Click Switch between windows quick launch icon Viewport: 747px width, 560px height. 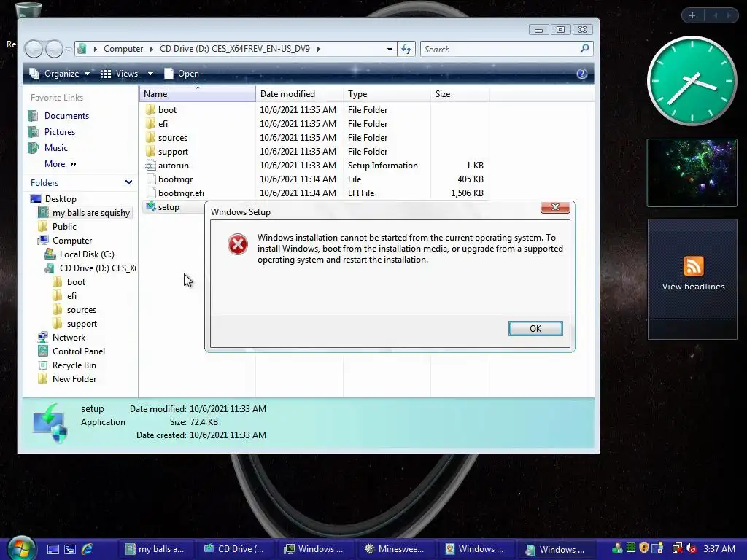[69, 549]
